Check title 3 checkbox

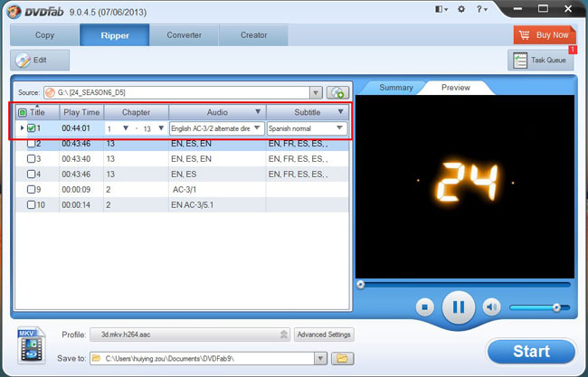point(32,159)
